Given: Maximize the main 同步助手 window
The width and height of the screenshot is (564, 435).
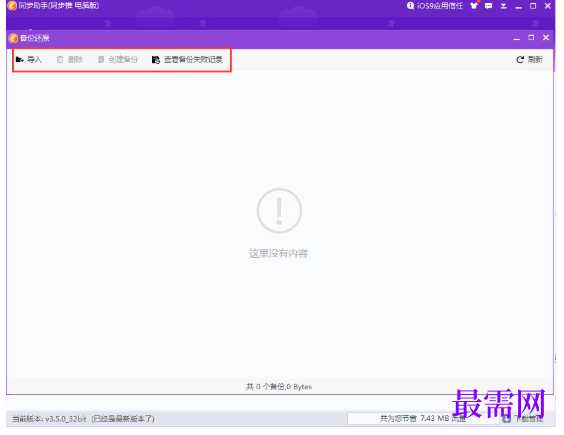Looking at the screenshot, I should coord(533,6).
